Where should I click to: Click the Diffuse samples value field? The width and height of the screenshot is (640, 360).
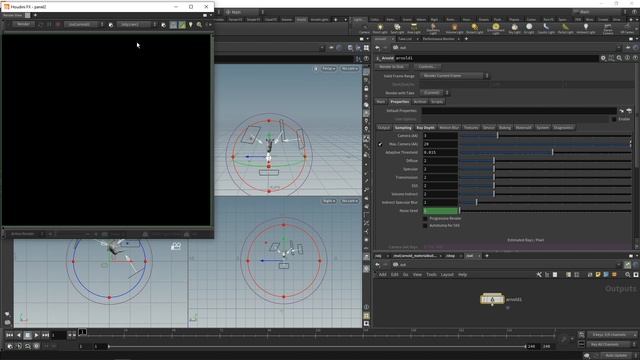pyautogui.click(x=440, y=161)
